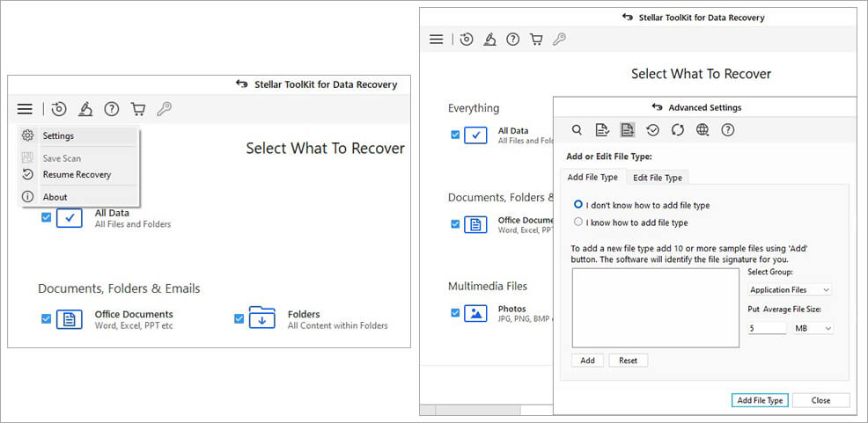Viewport: 868px width, 423px height.
Task: Click All Data icon in right window
Action: pos(475,135)
